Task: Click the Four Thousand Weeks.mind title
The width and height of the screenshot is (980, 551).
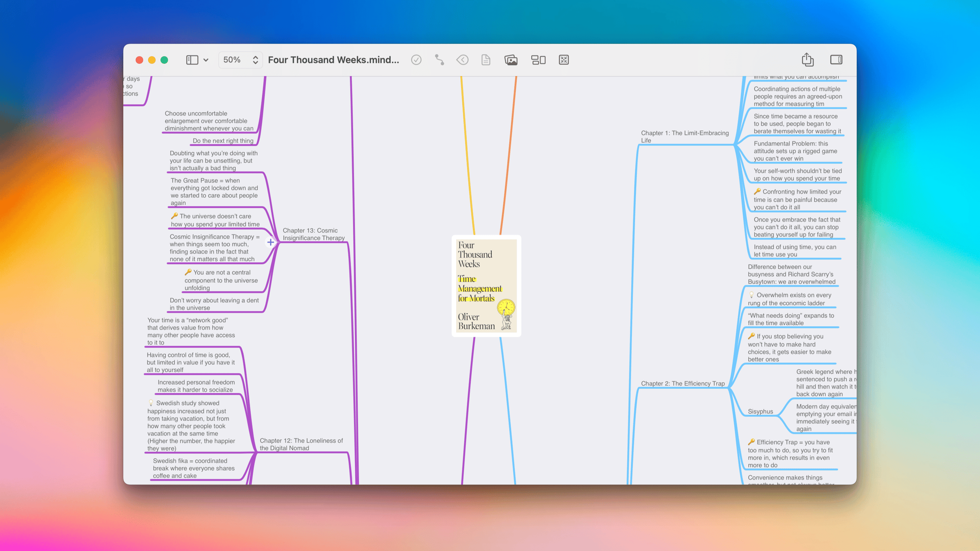Action: tap(334, 60)
